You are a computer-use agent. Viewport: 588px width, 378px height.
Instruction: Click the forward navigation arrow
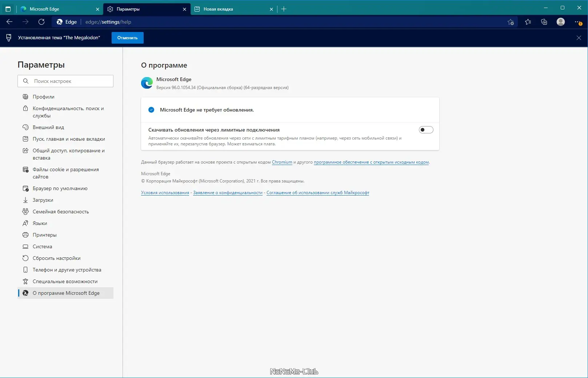pyautogui.click(x=25, y=22)
